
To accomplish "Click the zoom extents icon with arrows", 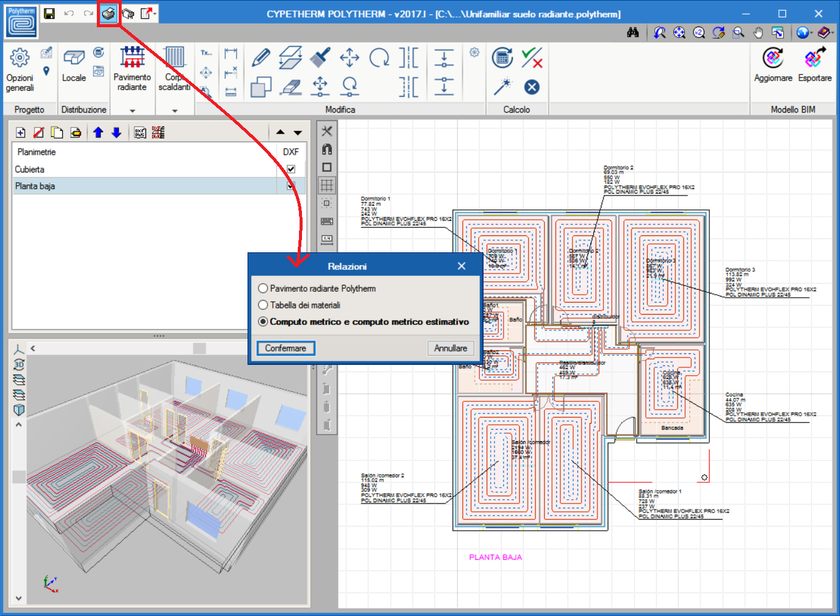I will [680, 33].
